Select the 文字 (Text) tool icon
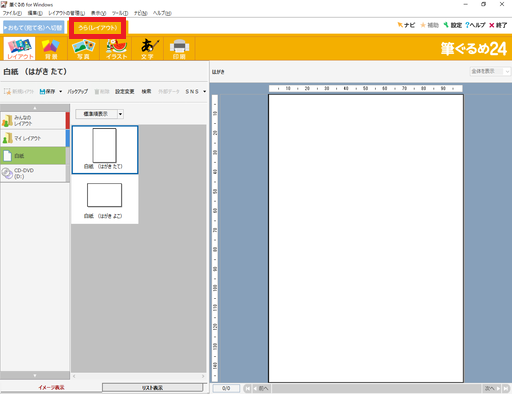Viewport: 512px width, 394px height. pyautogui.click(x=147, y=49)
